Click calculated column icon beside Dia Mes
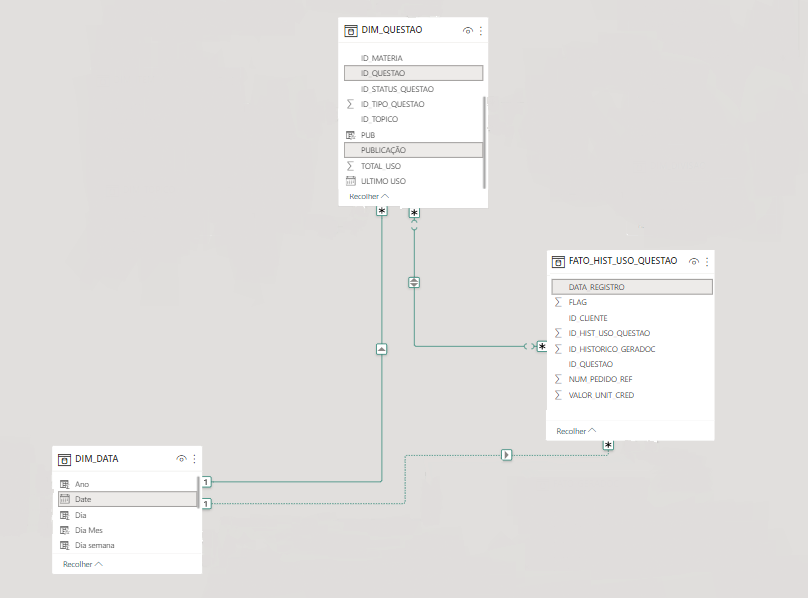The height and width of the screenshot is (598, 808). pos(64,530)
